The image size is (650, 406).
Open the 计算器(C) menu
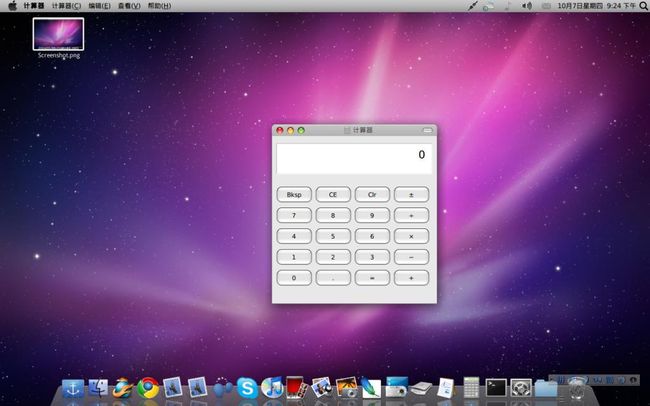pyautogui.click(x=66, y=6)
